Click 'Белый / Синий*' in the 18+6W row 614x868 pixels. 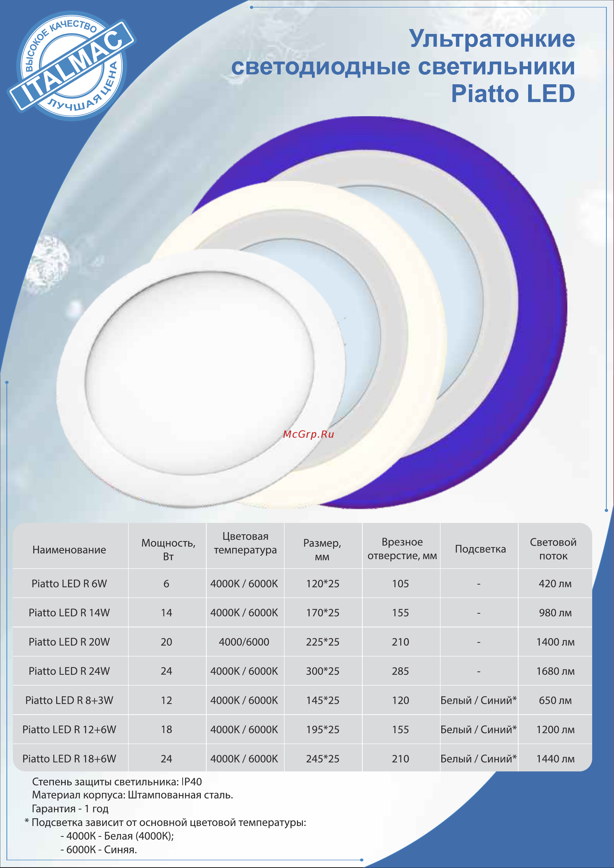point(479,759)
